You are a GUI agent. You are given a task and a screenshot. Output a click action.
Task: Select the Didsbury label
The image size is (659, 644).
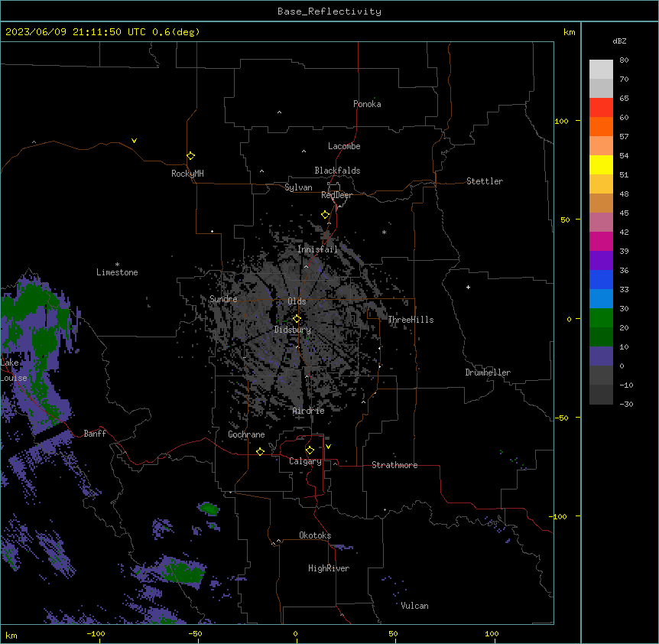click(x=293, y=330)
